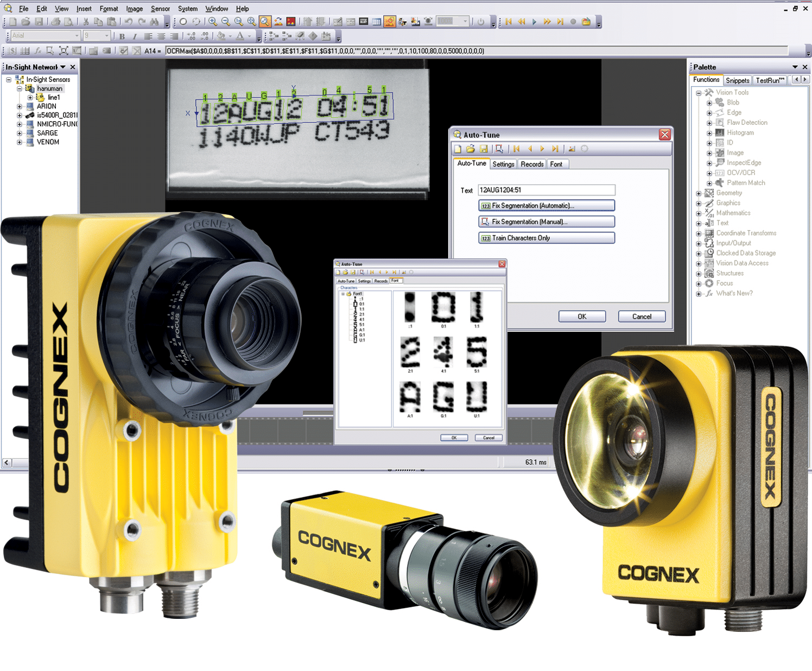Switch to the TestRun palette tab
812x671 pixels.
click(770, 80)
